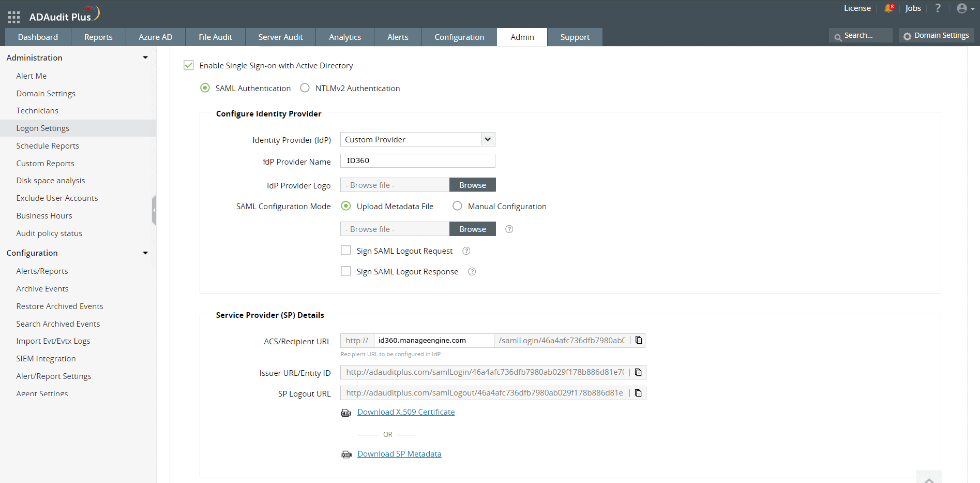Open the Jobs link

[913, 8]
